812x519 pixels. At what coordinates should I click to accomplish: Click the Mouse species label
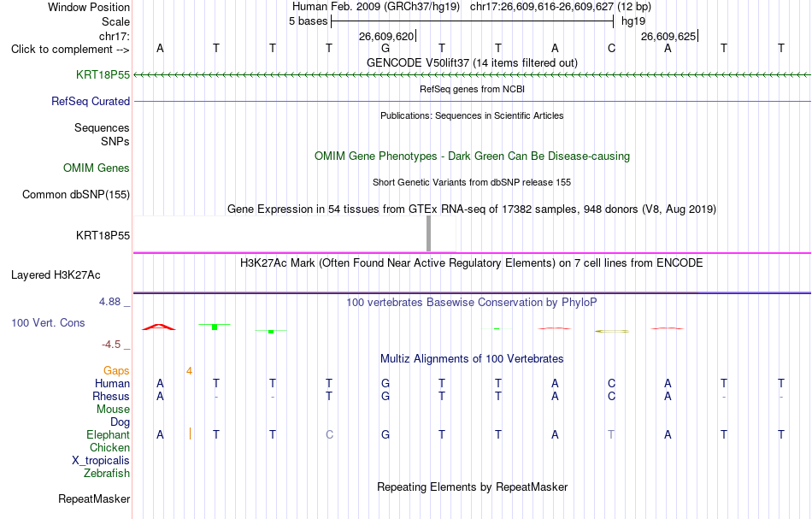coord(113,410)
